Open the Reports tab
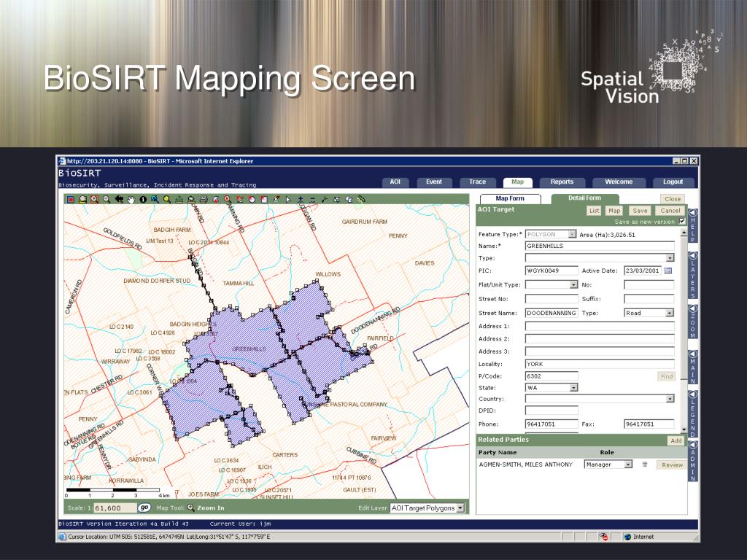Screen dimensions: 747x560 pyautogui.click(x=562, y=182)
